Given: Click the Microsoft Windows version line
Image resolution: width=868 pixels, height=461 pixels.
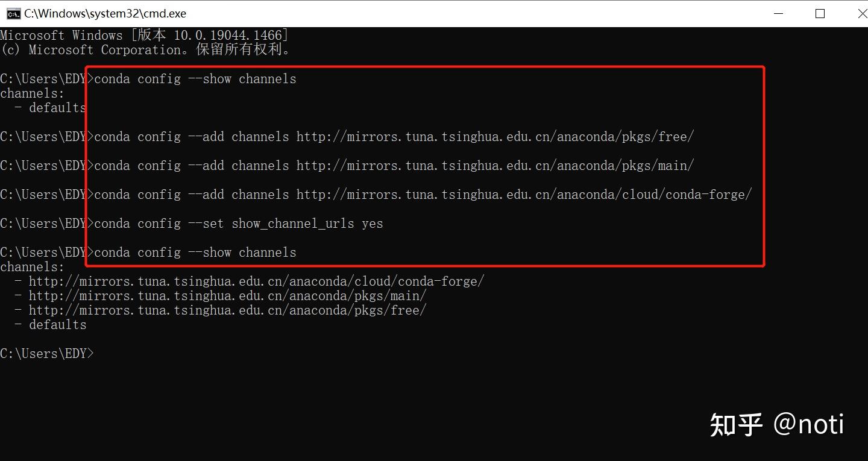Looking at the screenshot, I should (x=144, y=36).
